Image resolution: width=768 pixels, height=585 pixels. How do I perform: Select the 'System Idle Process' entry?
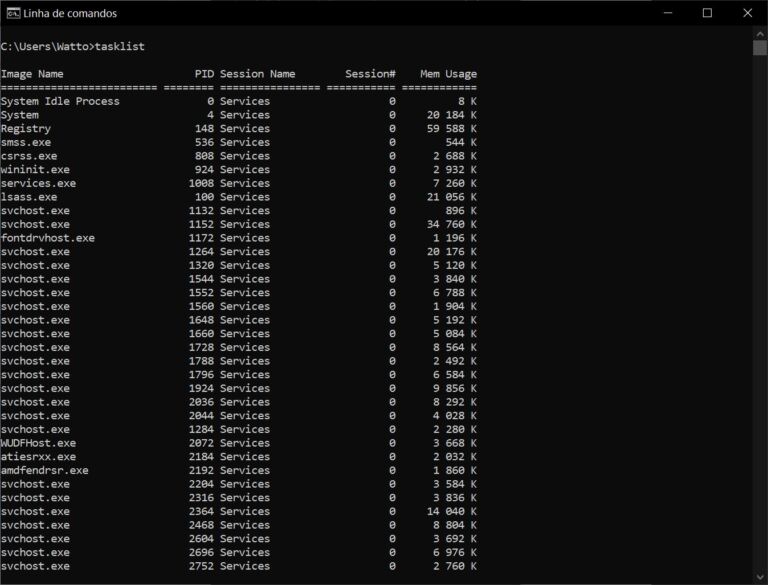pos(60,101)
